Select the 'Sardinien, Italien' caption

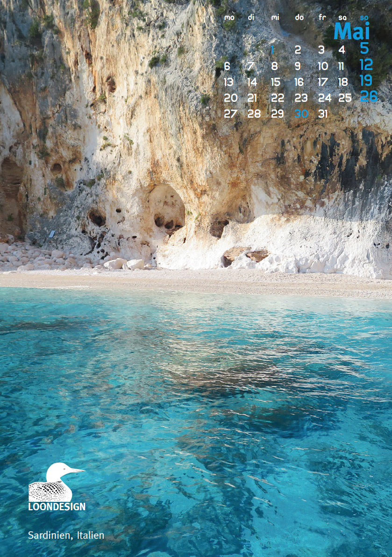[x=66, y=535]
